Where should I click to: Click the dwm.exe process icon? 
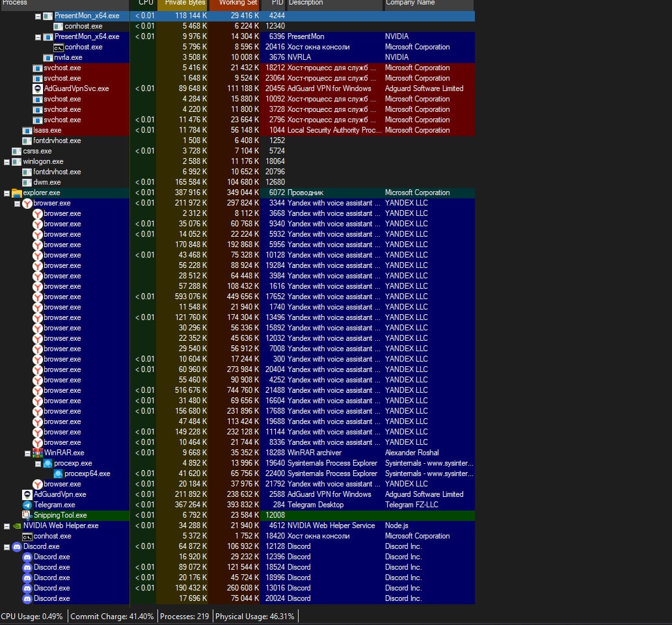[x=27, y=182]
